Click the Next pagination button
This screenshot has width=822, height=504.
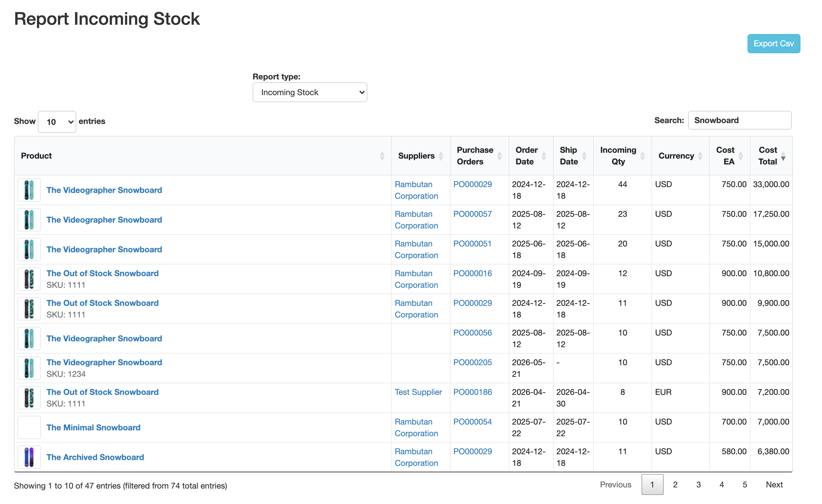click(774, 485)
